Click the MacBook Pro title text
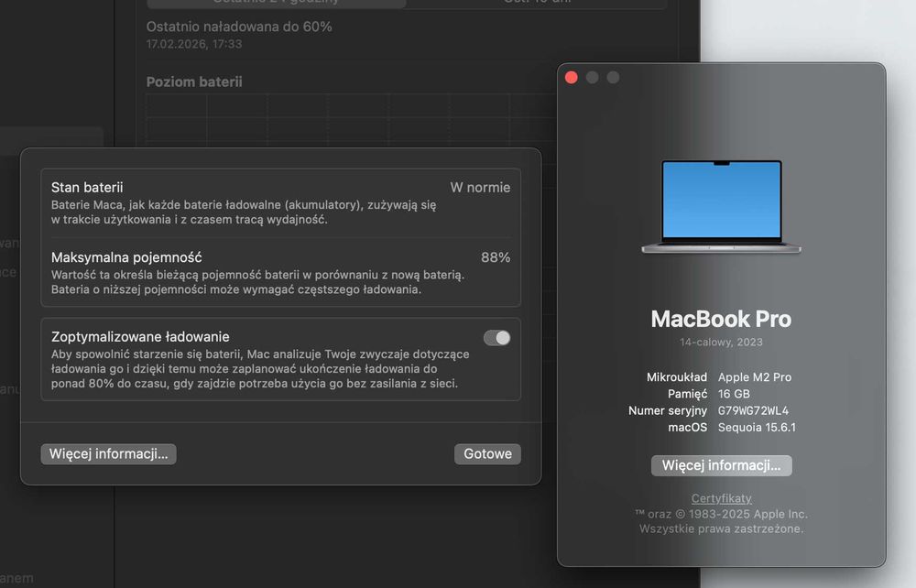This screenshot has width=916, height=588. 721,319
